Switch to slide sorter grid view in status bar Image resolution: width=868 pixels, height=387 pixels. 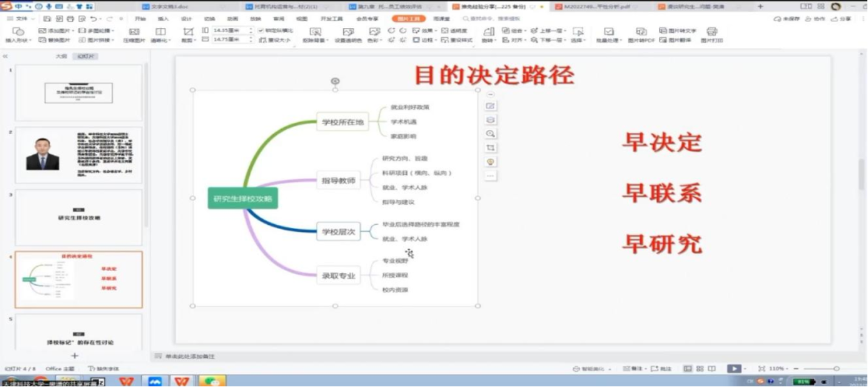point(700,369)
